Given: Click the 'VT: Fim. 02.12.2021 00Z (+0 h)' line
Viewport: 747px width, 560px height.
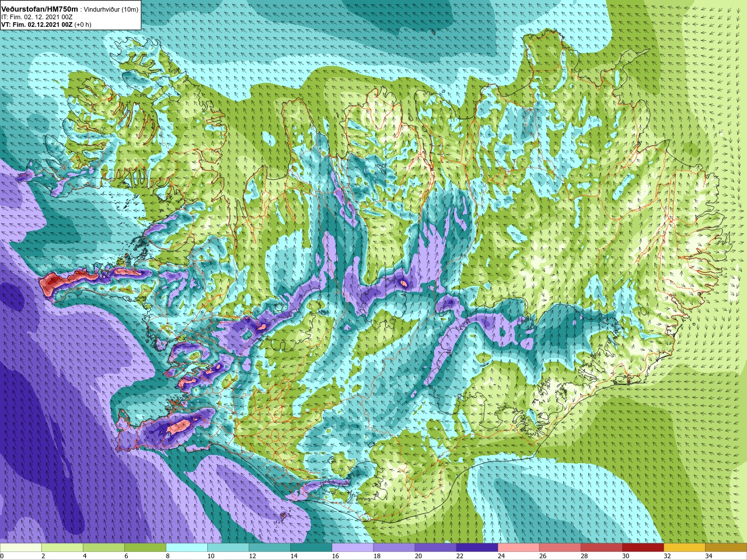Looking at the screenshot, I should click(46, 24).
